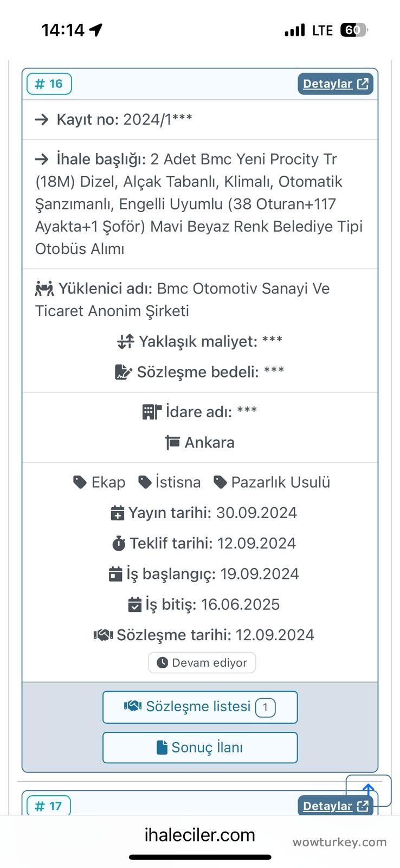This screenshot has height=868, width=400.
Task: Click the stopwatch icon beside Teklif tarihi
Action: tap(119, 544)
